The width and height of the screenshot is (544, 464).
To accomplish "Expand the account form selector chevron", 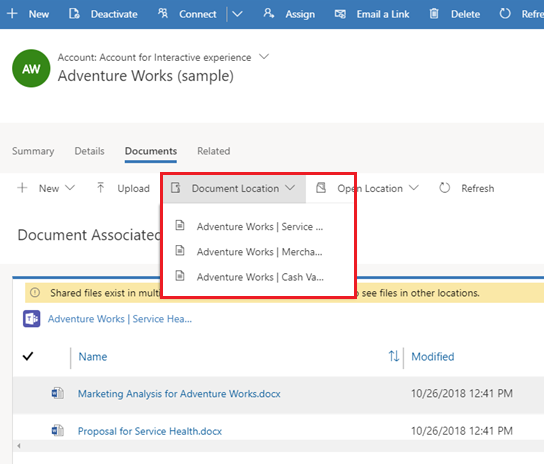I will point(264,57).
